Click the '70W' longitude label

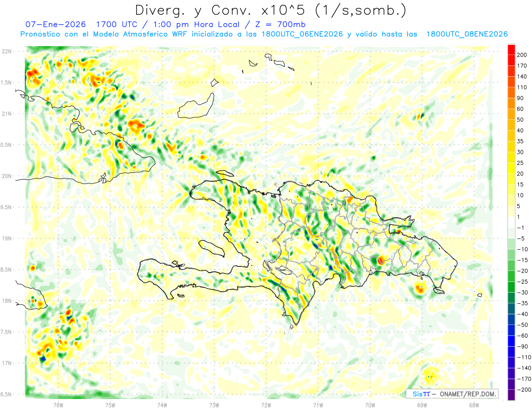click(x=370, y=405)
